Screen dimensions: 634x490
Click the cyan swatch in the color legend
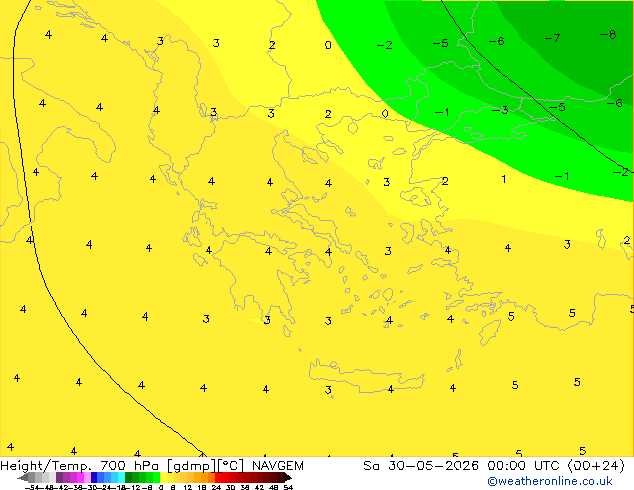121,478
